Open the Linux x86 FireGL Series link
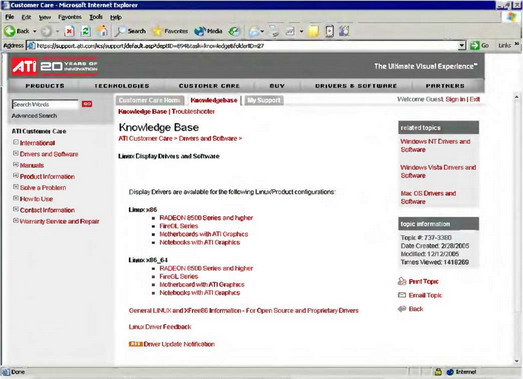Screen dimensions: 523x379 click(x=179, y=226)
